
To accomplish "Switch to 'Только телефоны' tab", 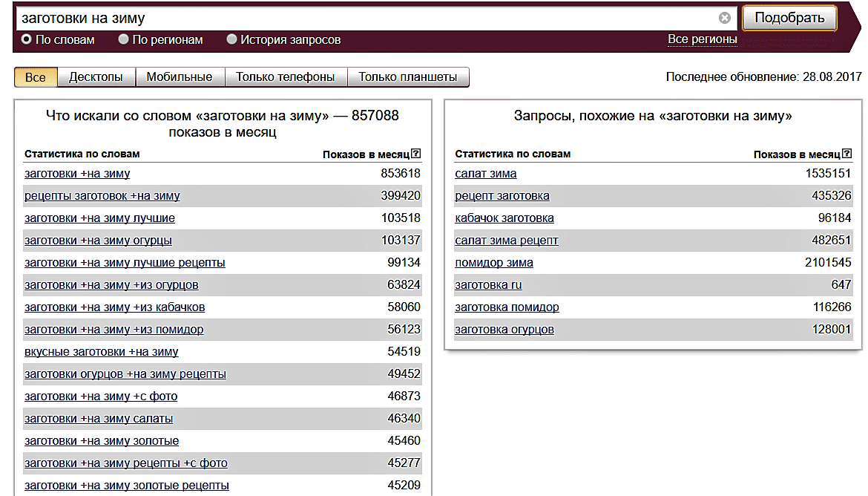I will pos(285,77).
